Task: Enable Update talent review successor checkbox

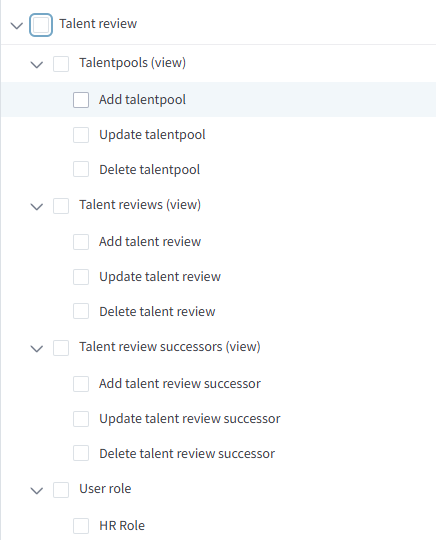Action: tap(81, 419)
